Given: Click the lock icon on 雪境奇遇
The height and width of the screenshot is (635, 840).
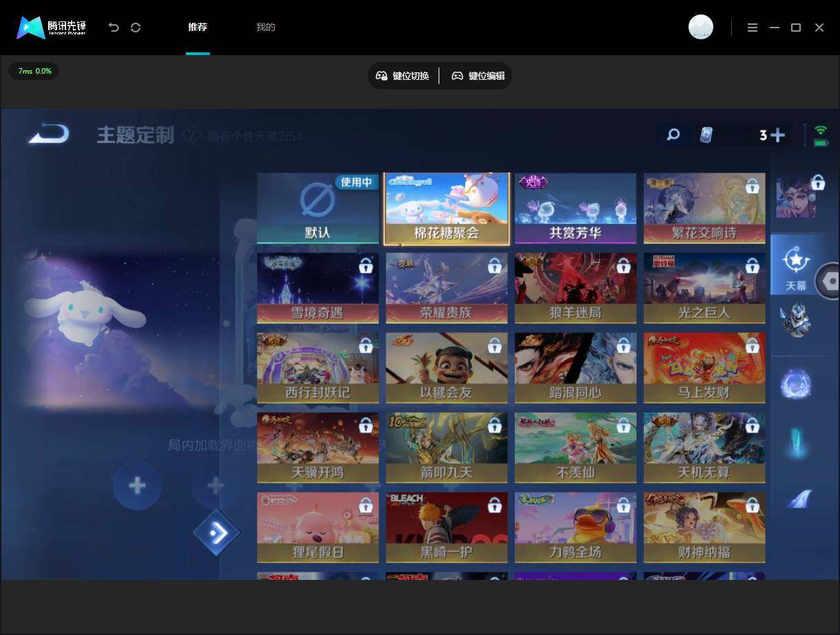Looking at the screenshot, I should tap(366, 265).
